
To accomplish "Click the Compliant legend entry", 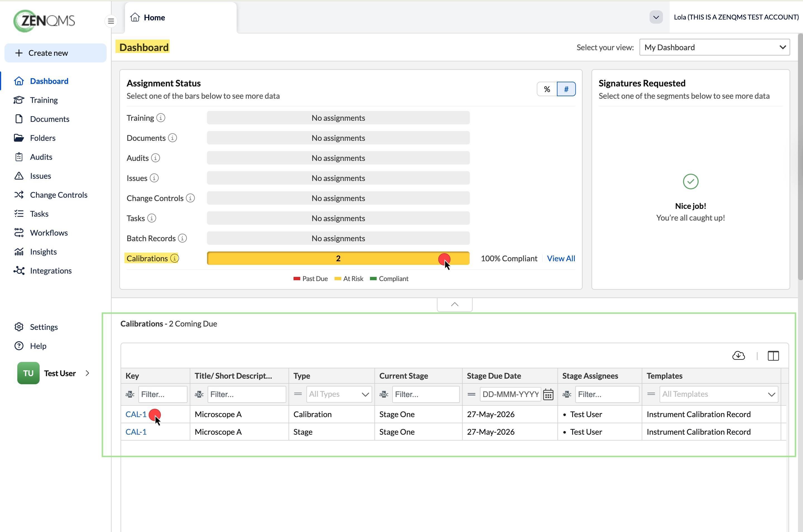I will point(389,279).
